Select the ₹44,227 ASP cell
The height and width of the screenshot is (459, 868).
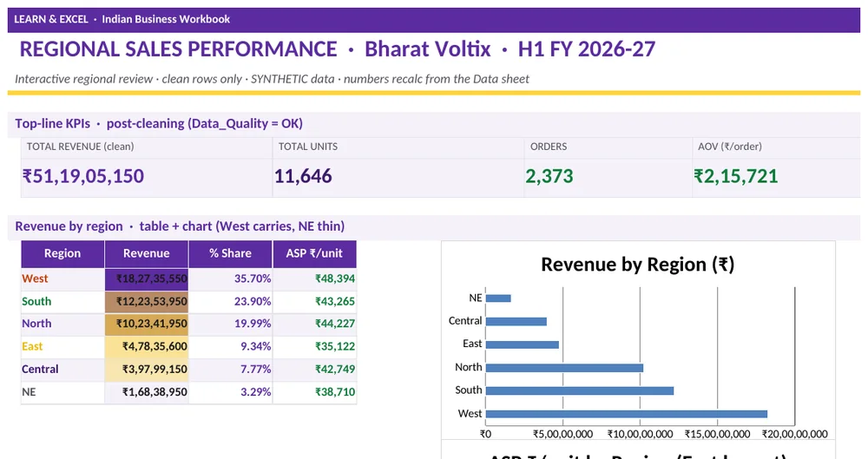tap(314, 324)
